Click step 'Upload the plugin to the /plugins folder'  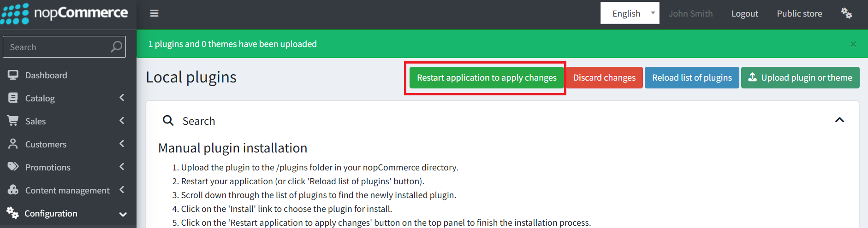click(x=320, y=168)
